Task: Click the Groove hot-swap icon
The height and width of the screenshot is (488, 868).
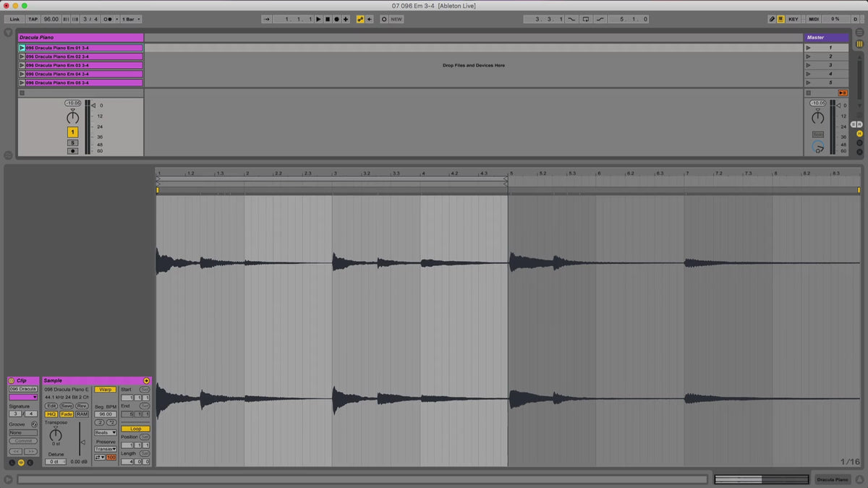Action: [34, 424]
